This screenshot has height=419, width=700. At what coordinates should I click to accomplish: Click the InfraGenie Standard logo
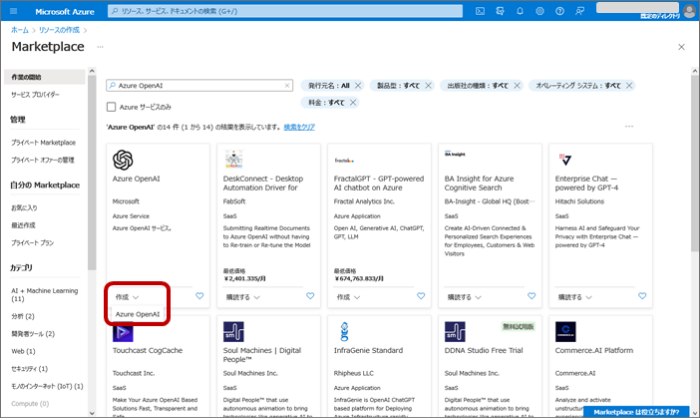(344, 332)
